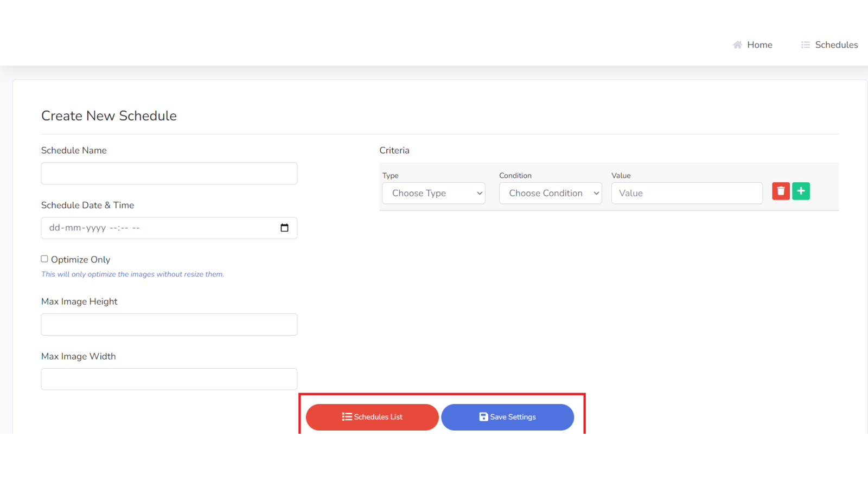Screen dimensions: 868x488
Task: Click the criteria Value input box
Action: tap(686, 193)
